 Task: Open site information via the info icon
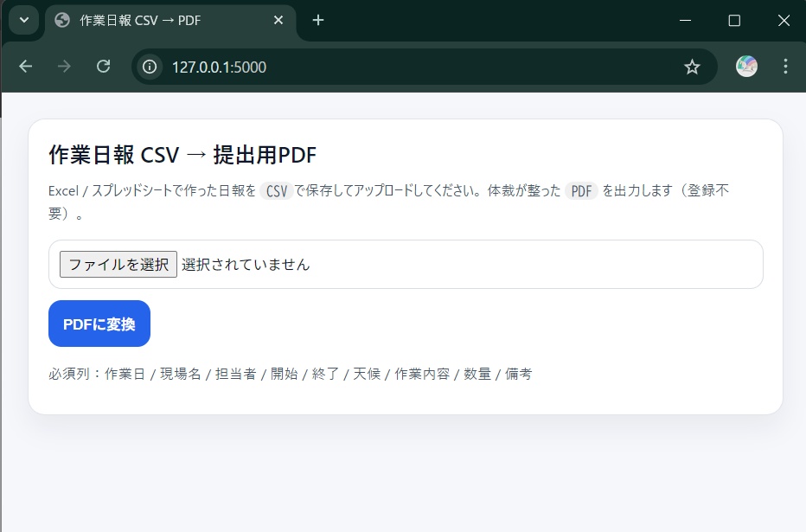(149, 67)
